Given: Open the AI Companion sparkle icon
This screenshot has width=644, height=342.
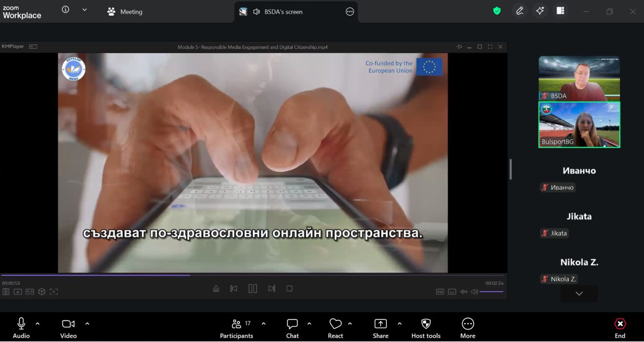Looking at the screenshot, I should (540, 11).
